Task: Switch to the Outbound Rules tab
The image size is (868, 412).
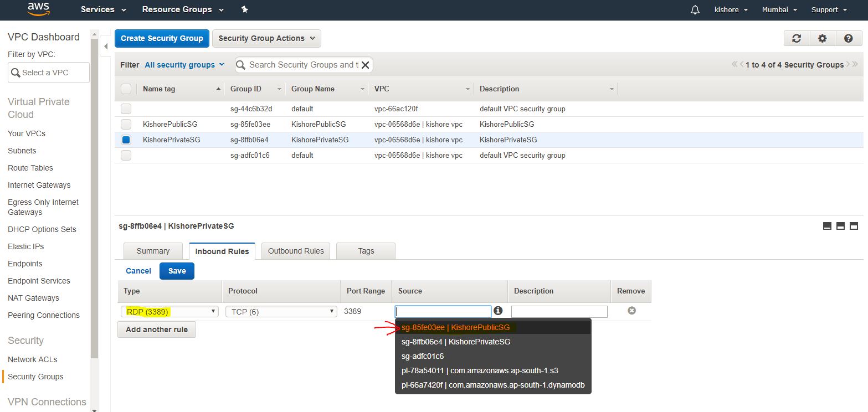Action: 296,251
